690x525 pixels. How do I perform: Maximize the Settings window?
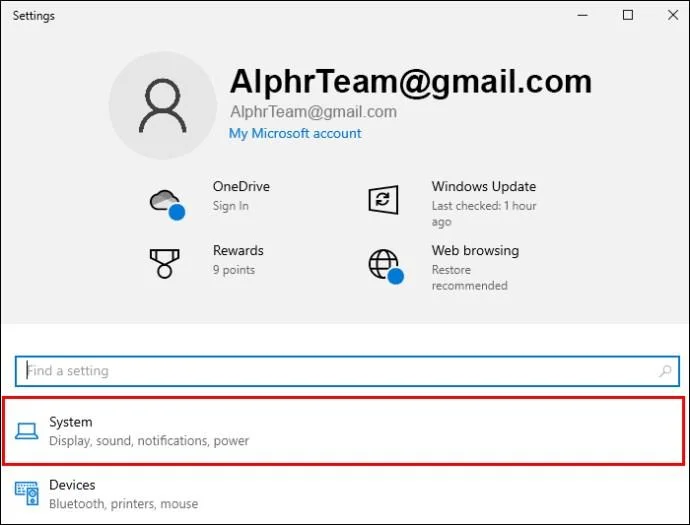[628, 15]
